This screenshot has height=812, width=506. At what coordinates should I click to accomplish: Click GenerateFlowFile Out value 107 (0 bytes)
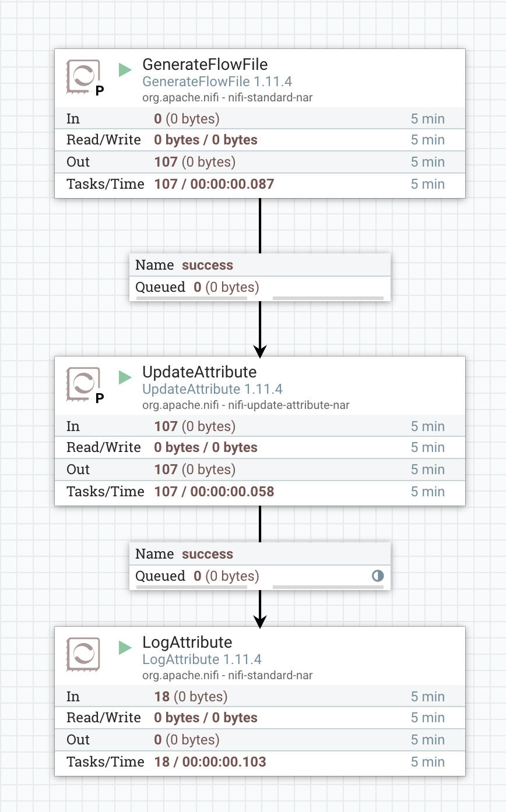(x=195, y=162)
